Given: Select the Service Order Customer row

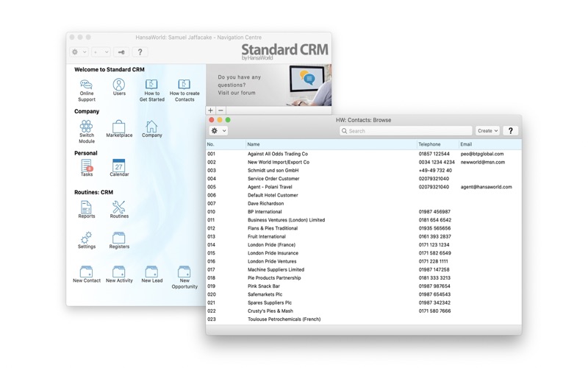Looking at the screenshot, I should [x=363, y=179].
